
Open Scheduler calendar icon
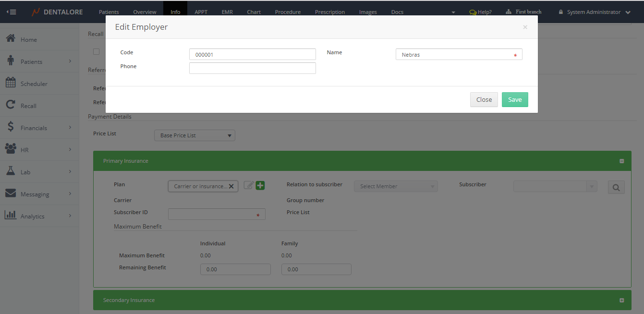tap(11, 83)
